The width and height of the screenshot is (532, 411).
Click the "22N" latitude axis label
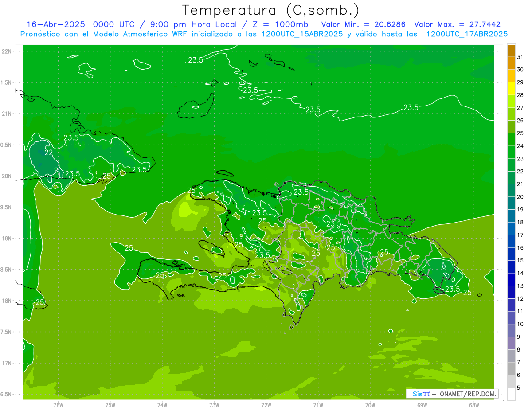(x=7, y=51)
